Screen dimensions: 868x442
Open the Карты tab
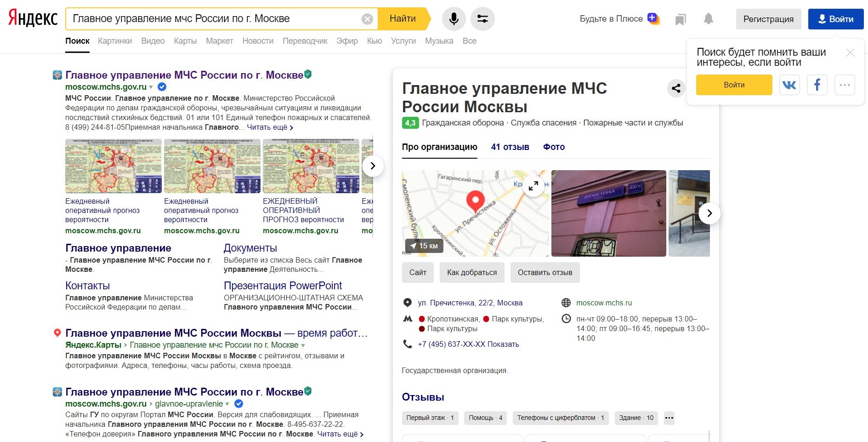(x=185, y=41)
